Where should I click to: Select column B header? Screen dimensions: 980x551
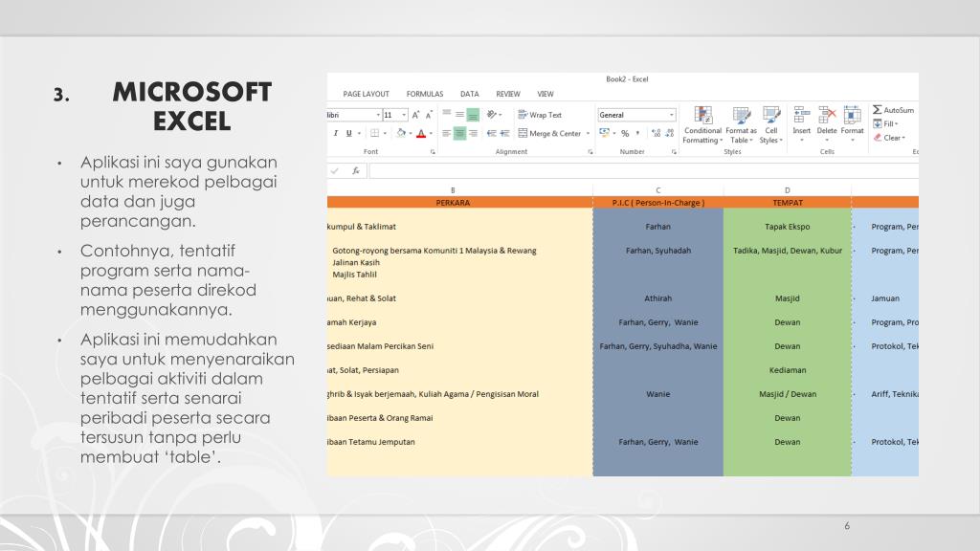coord(459,190)
